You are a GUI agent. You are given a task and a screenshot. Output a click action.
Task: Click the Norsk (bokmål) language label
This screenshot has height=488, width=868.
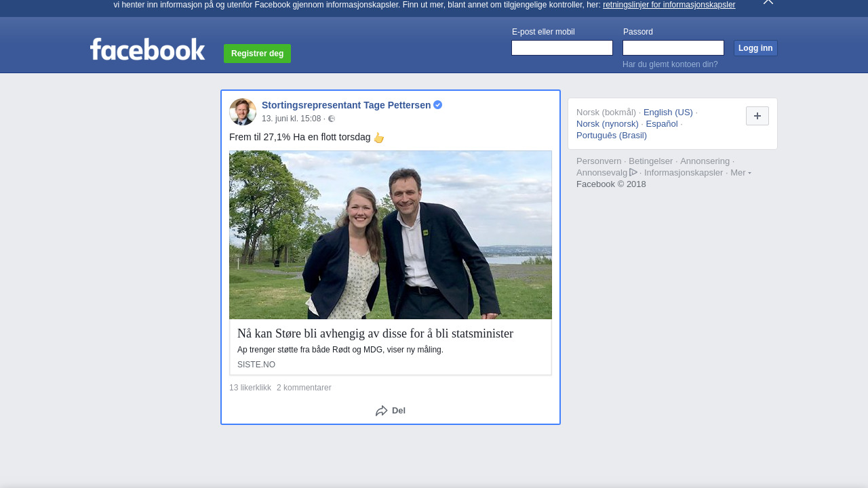click(x=606, y=113)
